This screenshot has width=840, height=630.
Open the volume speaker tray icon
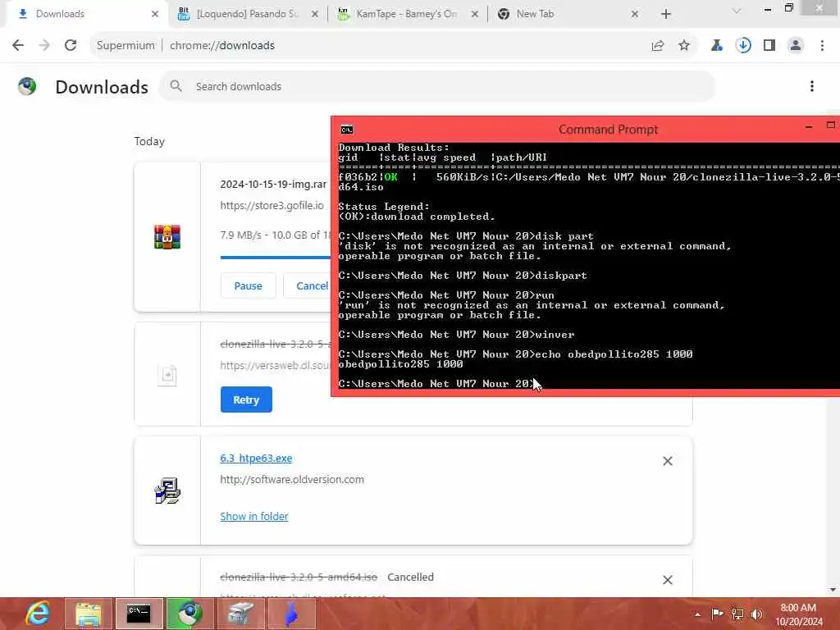[x=757, y=614]
